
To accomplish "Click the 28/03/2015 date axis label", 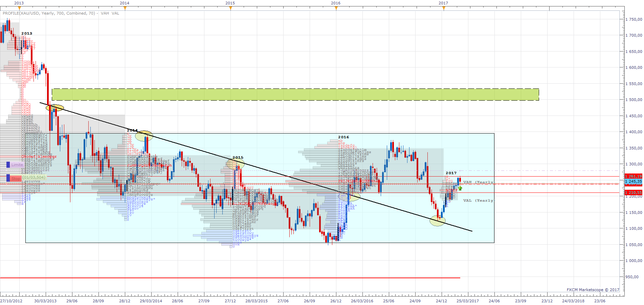I will coord(257,301).
